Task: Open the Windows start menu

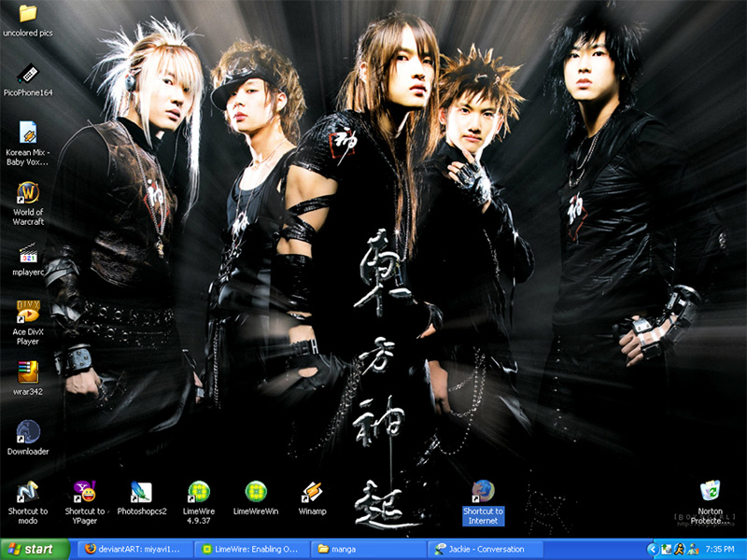Action: coord(35,549)
